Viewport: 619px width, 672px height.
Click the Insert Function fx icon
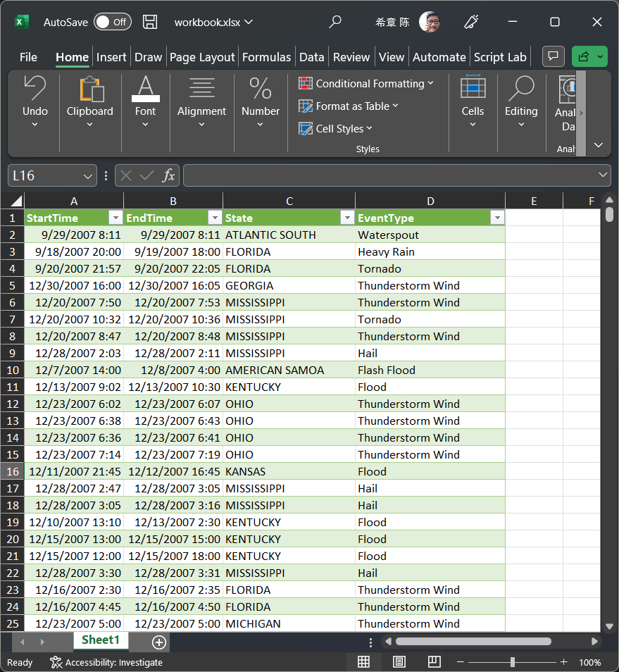pyautogui.click(x=168, y=175)
